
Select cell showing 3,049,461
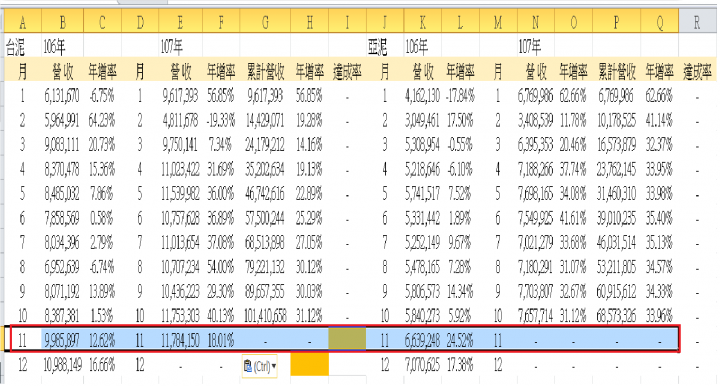pos(422,120)
